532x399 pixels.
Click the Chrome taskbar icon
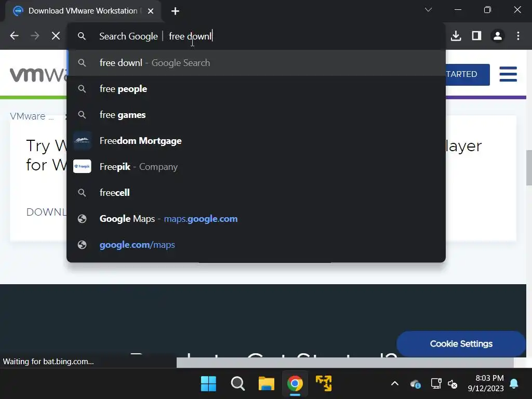(295, 384)
